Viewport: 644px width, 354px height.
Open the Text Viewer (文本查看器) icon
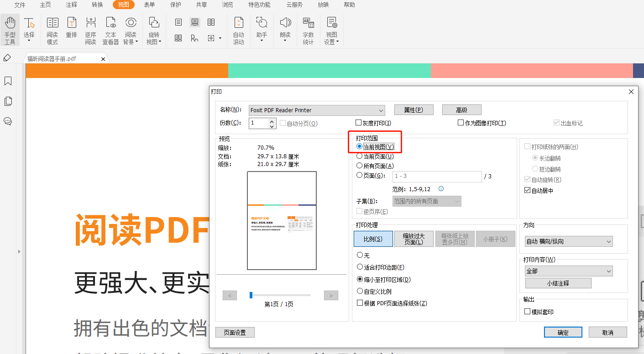coord(110,30)
